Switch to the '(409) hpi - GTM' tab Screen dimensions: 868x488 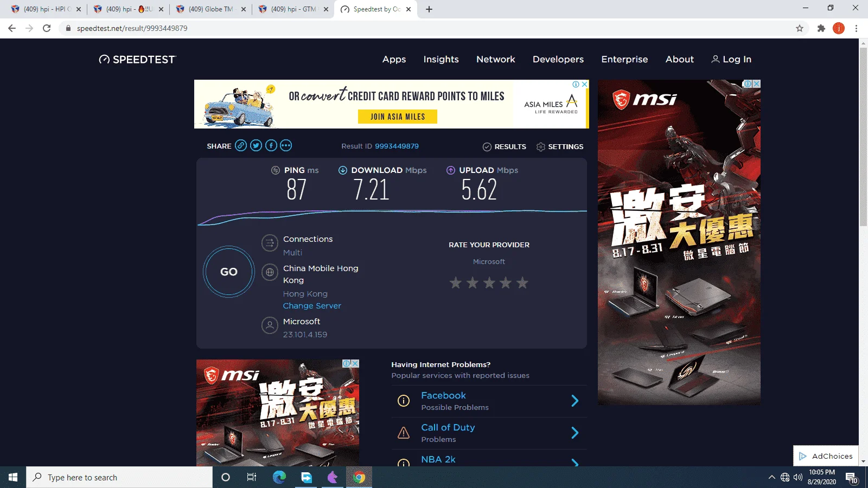pyautogui.click(x=293, y=9)
